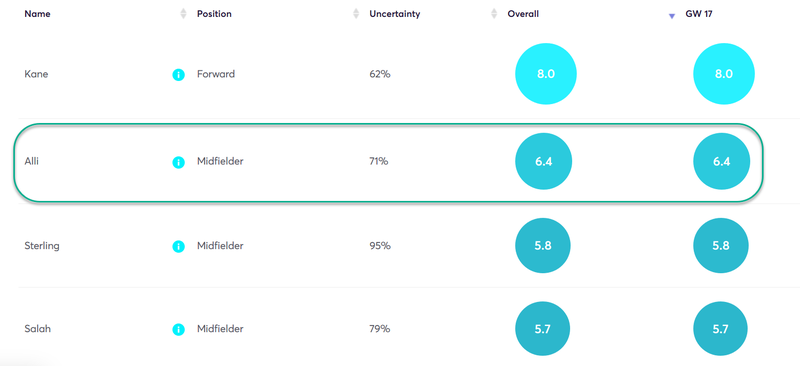Image resolution: width=800 pixels, height=366 pixels.
Task: Click the info icon next to Alli
Action: pos(178,162)
